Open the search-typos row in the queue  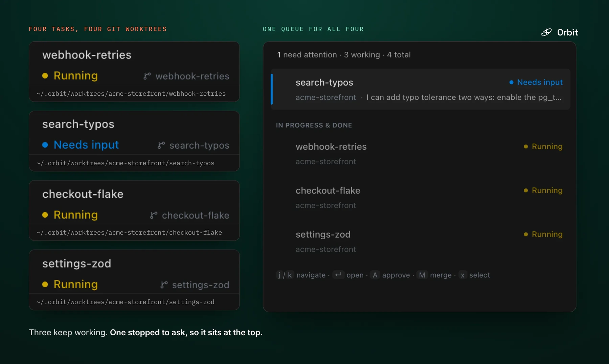(x=421, y=89)
